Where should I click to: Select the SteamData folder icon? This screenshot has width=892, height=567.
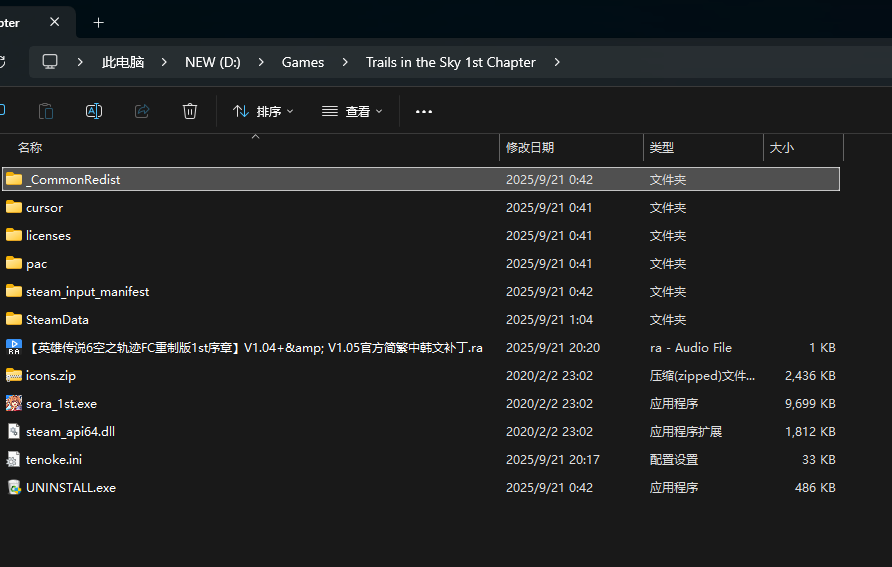click(x=14, y=319)
